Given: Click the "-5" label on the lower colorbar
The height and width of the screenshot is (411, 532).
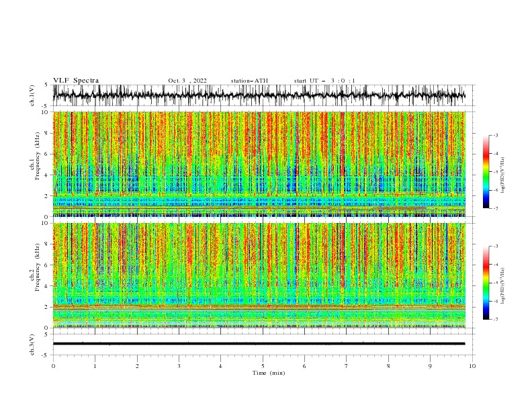Looking at the screenshot, I should 496,283.
